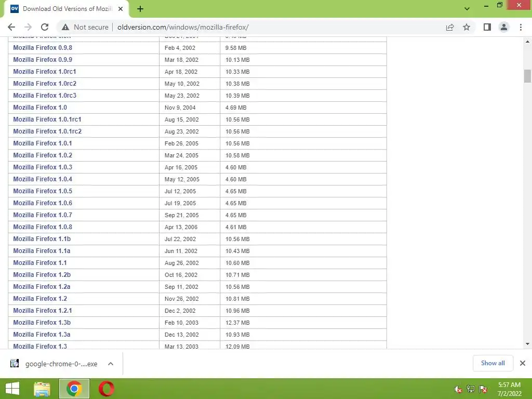Open Mozilla Firefox 1.2.1 link

(x=43, y=311)
